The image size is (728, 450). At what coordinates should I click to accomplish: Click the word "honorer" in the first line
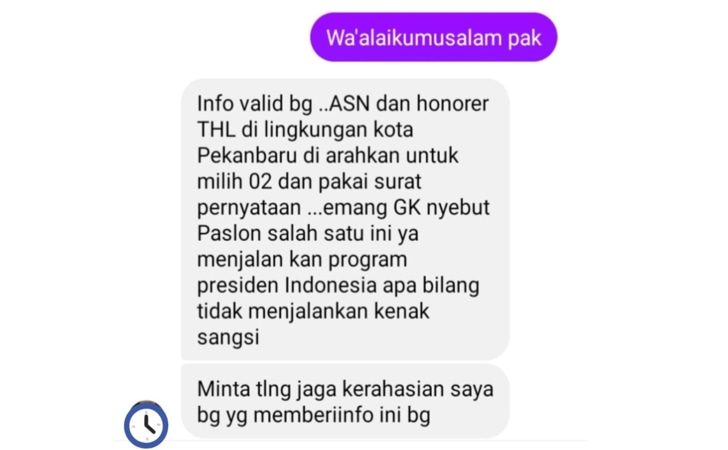pyautogui.click(x=452, y=104)
